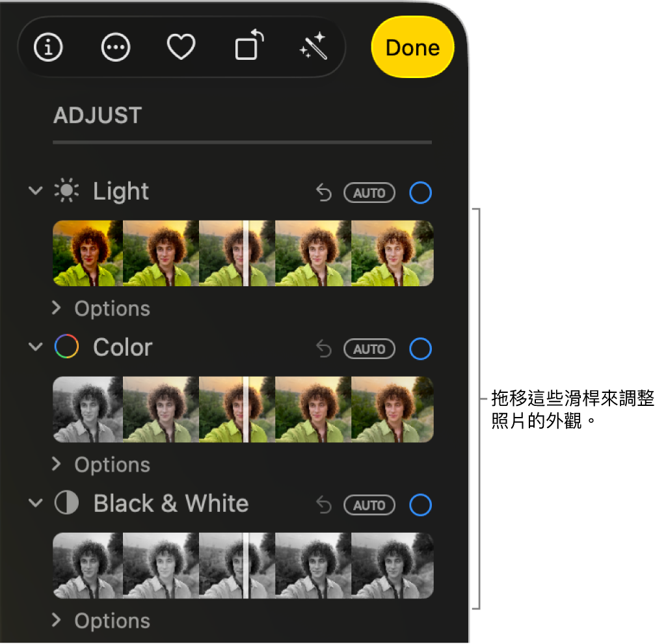
Task: Reset Color adjustments with revert arrow
Action: 324,349
